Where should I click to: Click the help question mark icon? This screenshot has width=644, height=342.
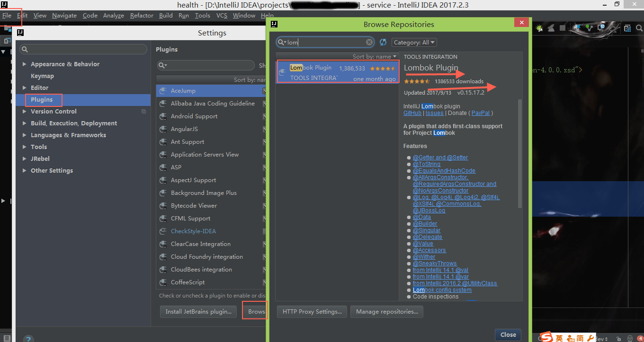pos(28,339)
